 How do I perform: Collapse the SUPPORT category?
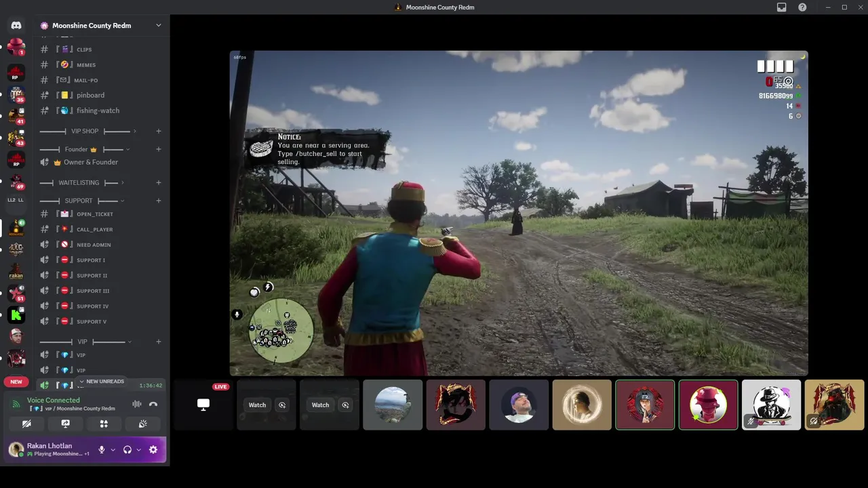79,201
